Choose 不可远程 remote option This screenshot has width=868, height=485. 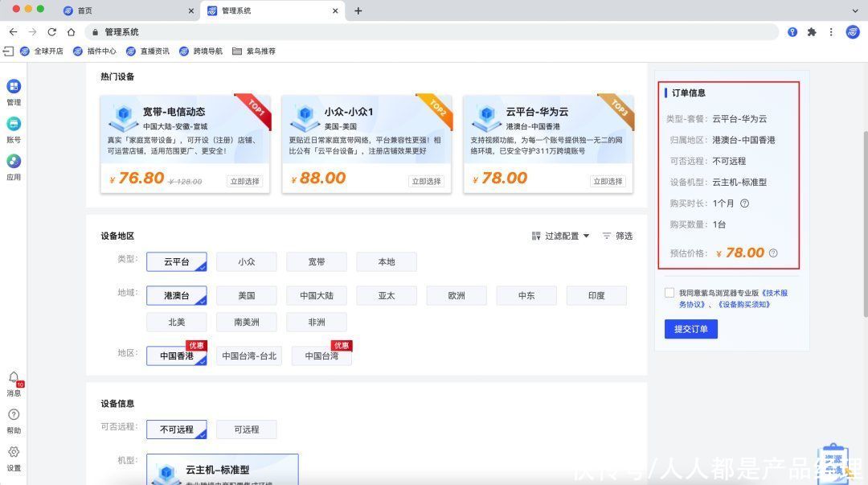pyautogui.click(x=177, y=430)
